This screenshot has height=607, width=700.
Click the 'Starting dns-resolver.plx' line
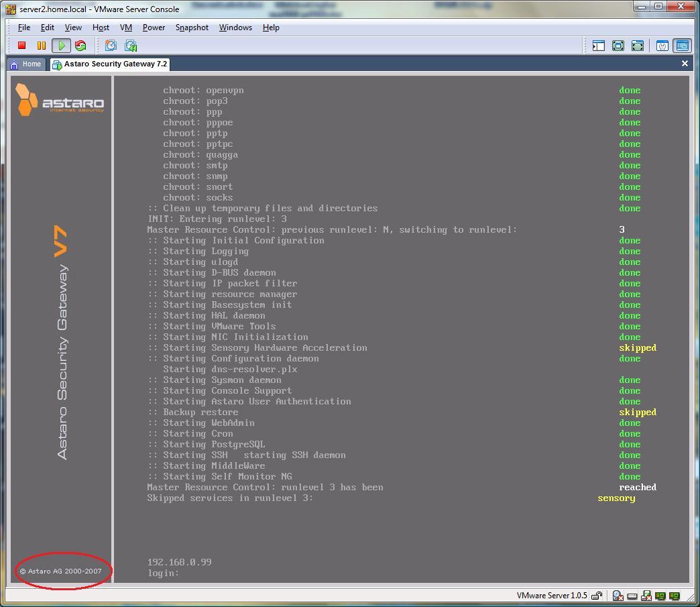(x=230, y=369)
